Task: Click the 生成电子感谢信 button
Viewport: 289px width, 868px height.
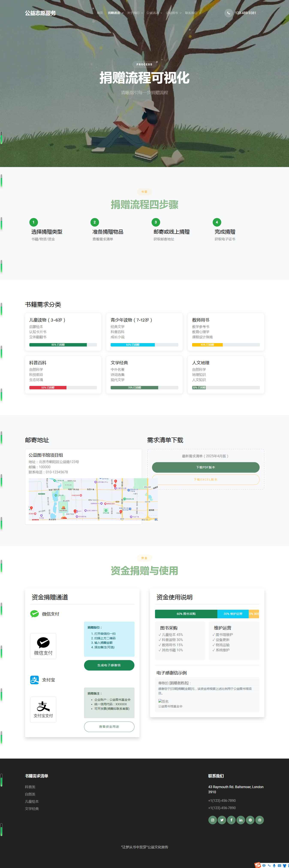Action: pyautogui.click(x=109, y=665)
